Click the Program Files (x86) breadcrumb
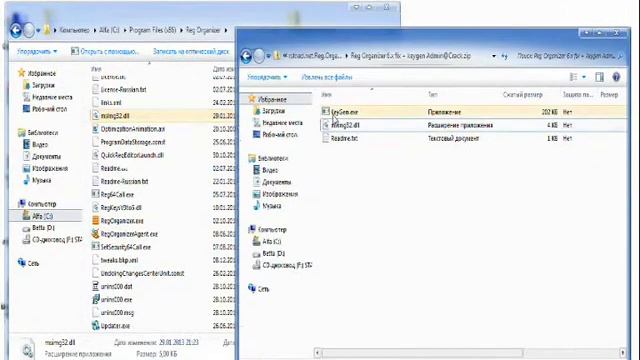Image resolution: width=640 pixels, height=360 pixels. 153,30
